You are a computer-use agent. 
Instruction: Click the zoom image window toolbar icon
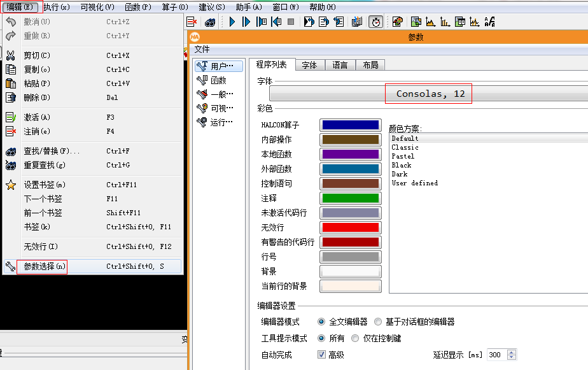coord(416,22)
